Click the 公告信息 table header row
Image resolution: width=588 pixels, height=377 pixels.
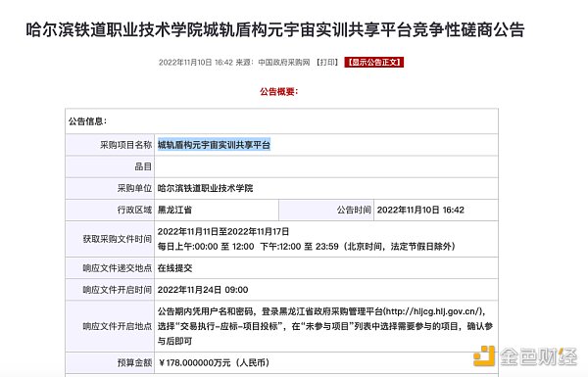[281, 121]
